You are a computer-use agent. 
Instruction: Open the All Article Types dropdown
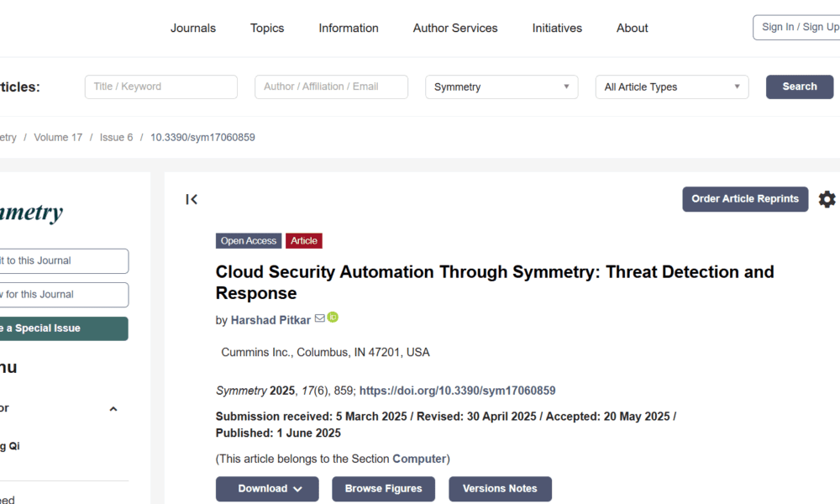[x=672, y=87]
